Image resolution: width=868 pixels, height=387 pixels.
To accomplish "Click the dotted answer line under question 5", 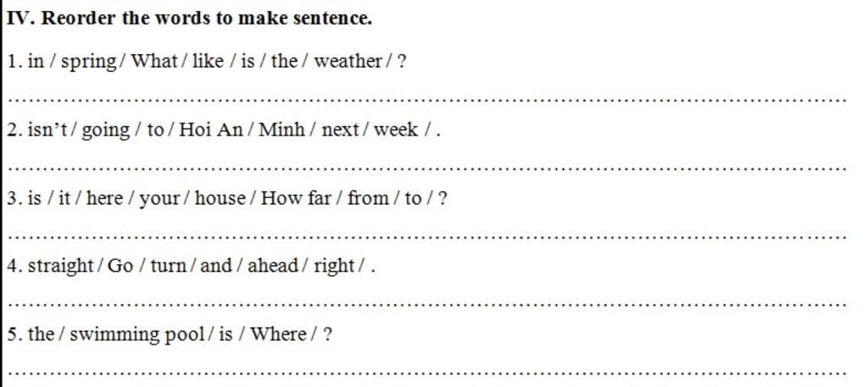I will 429,373.
